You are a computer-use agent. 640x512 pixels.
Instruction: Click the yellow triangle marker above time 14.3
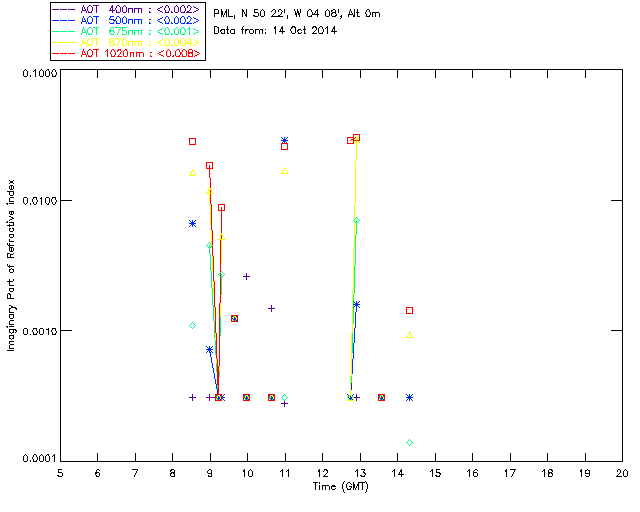[x=409, y=335]
